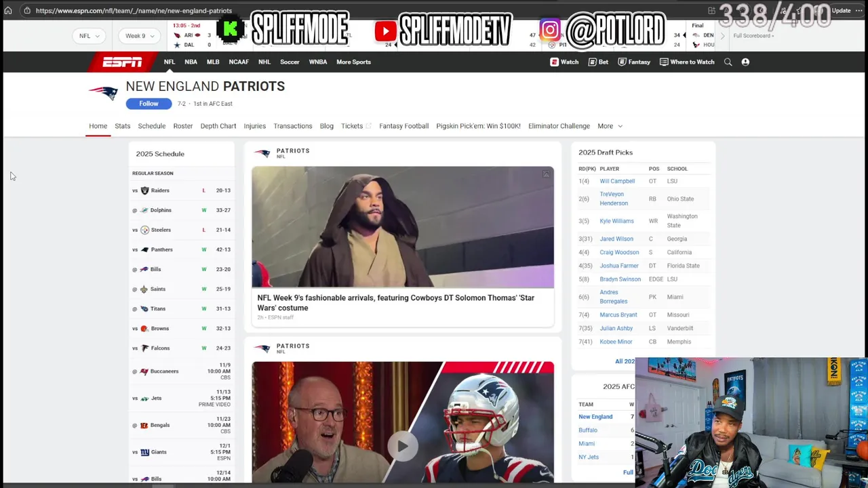This screenshot has width=868, height=488.
Task: Open the Tickets link
Action: coord(356,126)
